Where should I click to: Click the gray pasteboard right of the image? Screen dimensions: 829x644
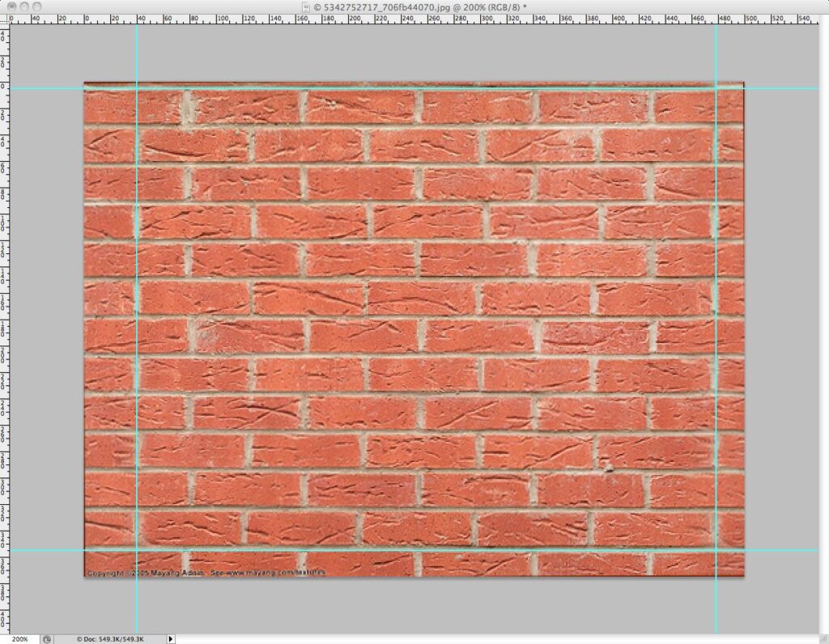pos(785,324)
